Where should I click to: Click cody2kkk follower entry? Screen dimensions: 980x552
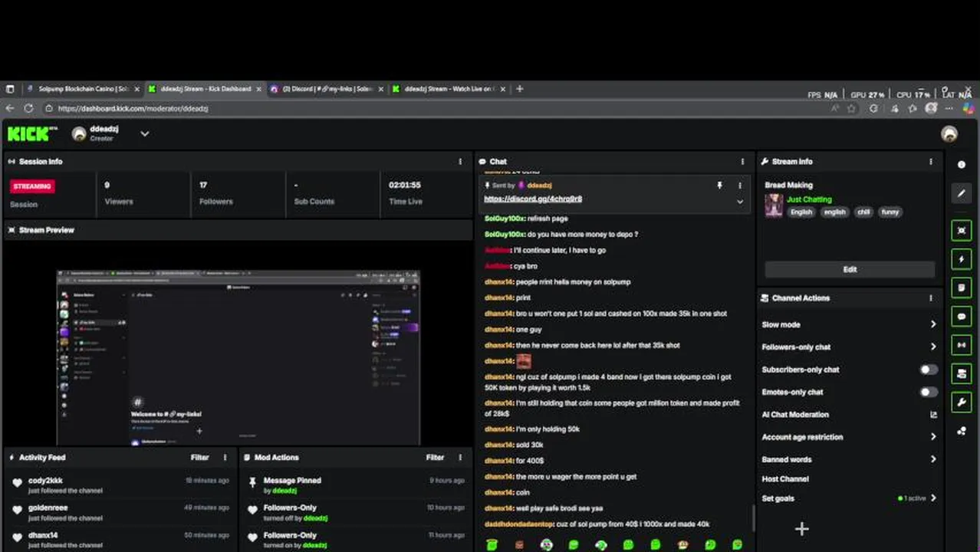pos(120,485)
